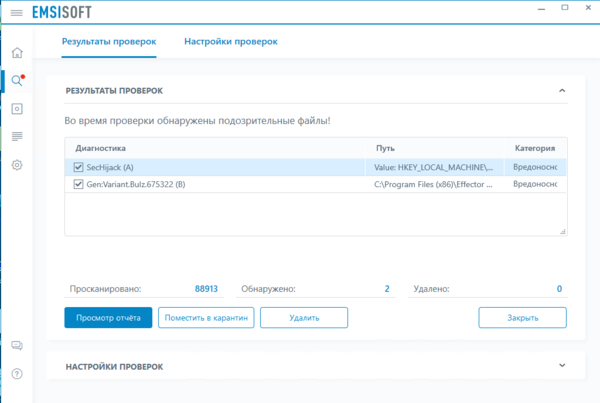The width and height of the screenshot is (600, 403).
Task: Click the SecHijack row category cell
Action: (535, 167)
